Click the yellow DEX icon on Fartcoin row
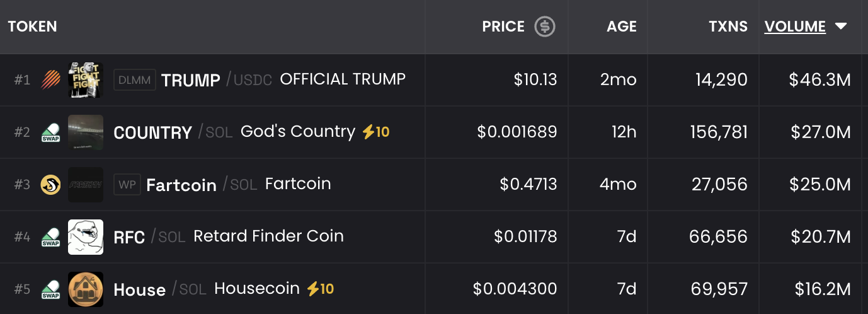The image size is (868, 314). click(x=51, y=185)
